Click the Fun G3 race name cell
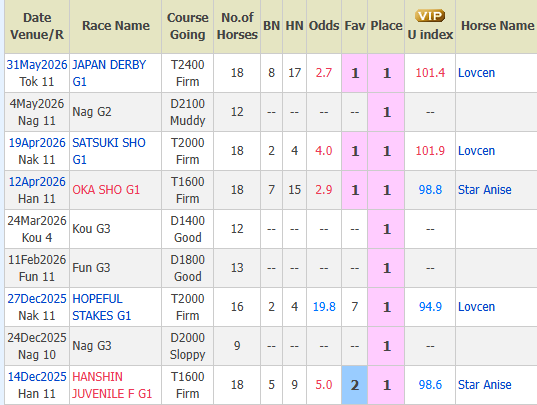537x405 pixels. coord(116,268)
